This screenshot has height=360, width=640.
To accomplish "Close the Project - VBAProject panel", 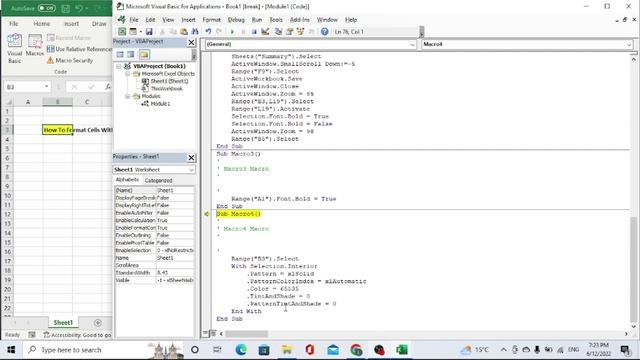I will click(191, 42).
